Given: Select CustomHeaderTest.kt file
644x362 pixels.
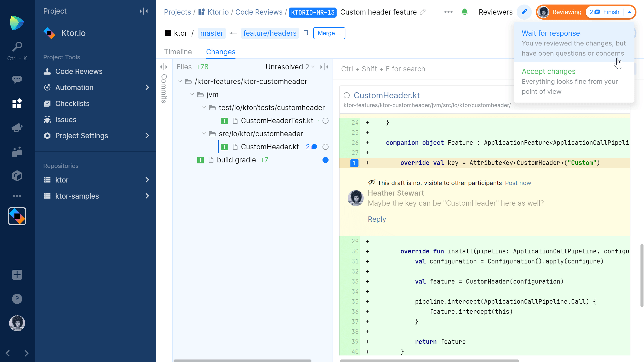Looking at the screenshot, I should [277, 121].
